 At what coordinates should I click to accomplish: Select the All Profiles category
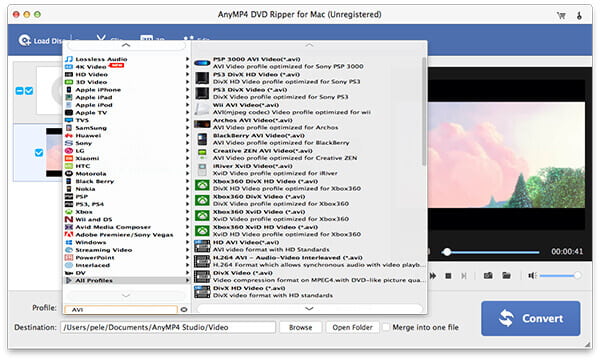tap(126, 280)
